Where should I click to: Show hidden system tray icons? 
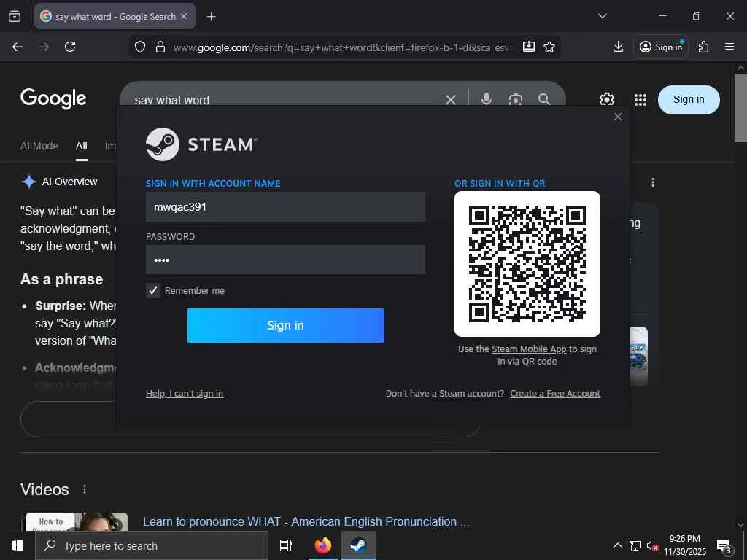tap(617, 545)
